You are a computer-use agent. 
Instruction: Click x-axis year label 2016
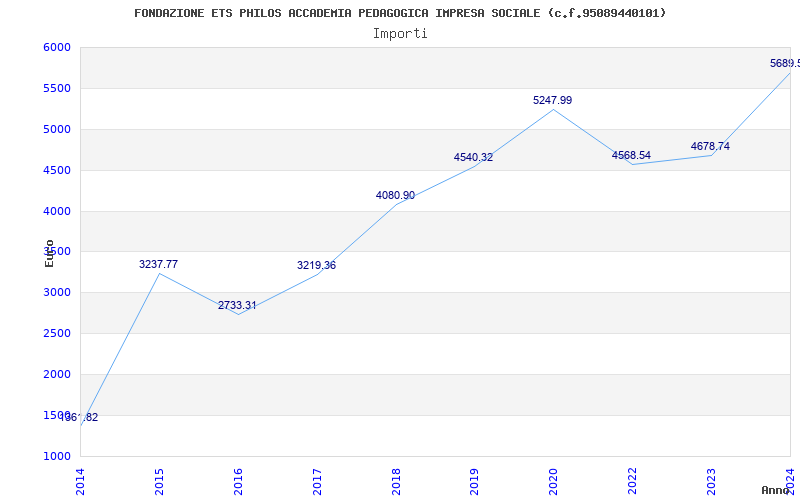point(238,482)
